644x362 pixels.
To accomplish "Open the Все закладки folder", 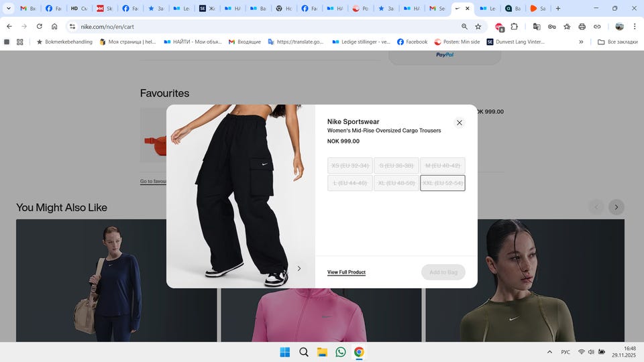I will point(618,42).
